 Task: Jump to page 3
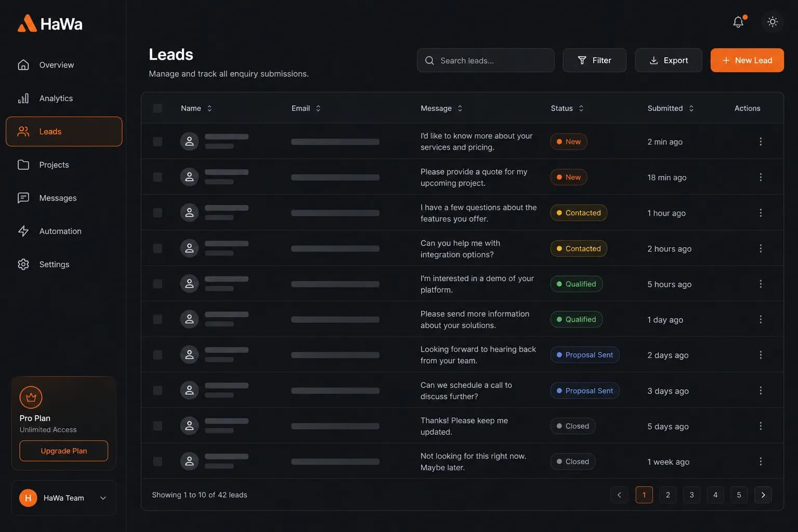[x=691, y=495]
